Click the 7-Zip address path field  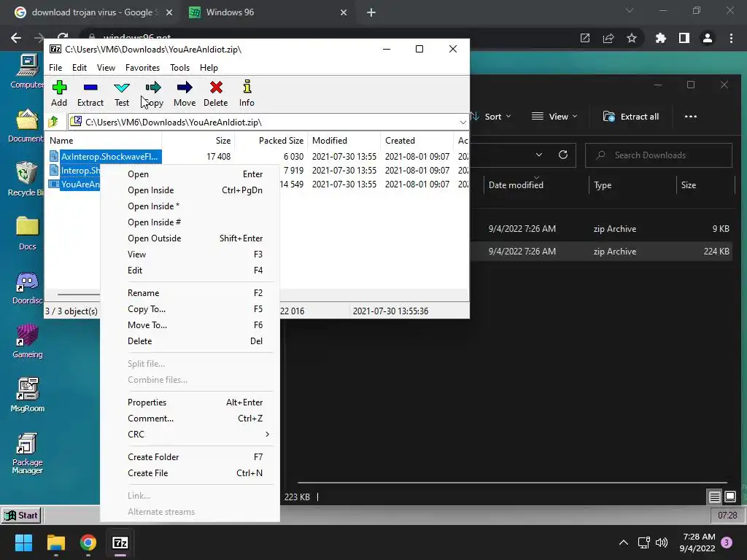point(268,122)
